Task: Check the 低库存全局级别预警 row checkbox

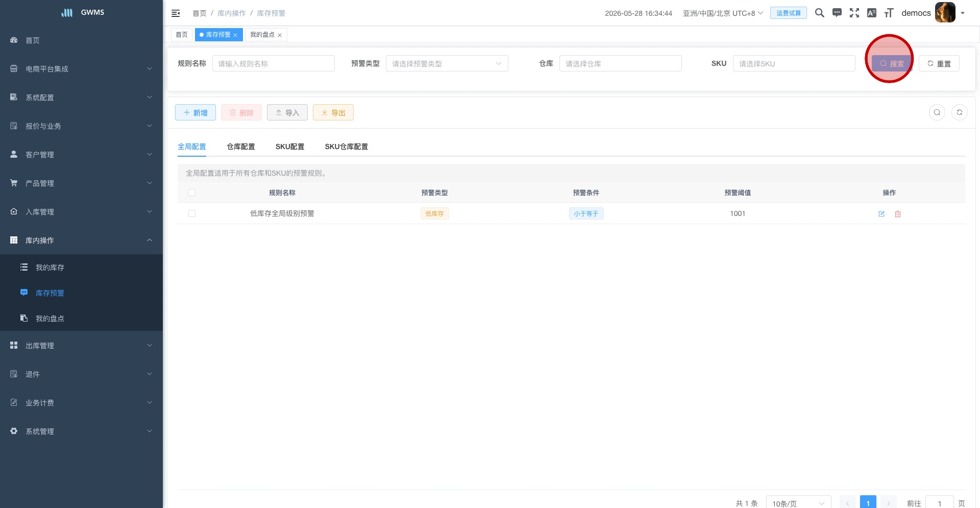Action: pyautogui.click(x=192, y=213)
